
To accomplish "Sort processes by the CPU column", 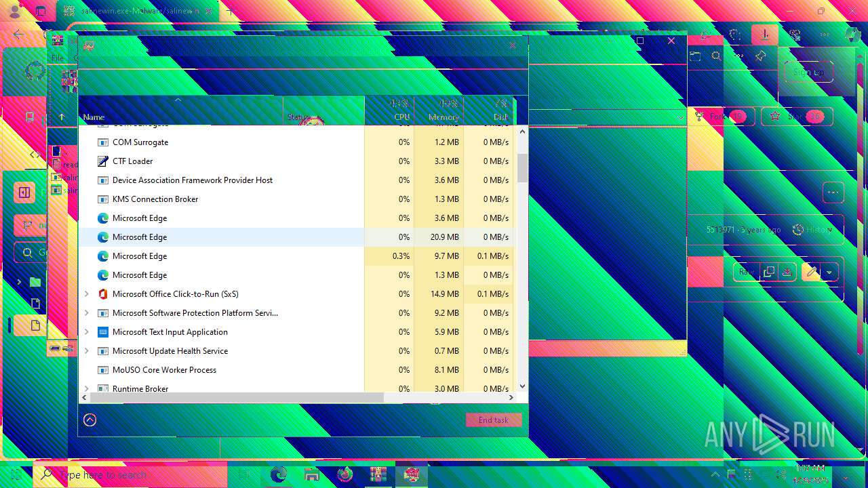I will point(389,111).
